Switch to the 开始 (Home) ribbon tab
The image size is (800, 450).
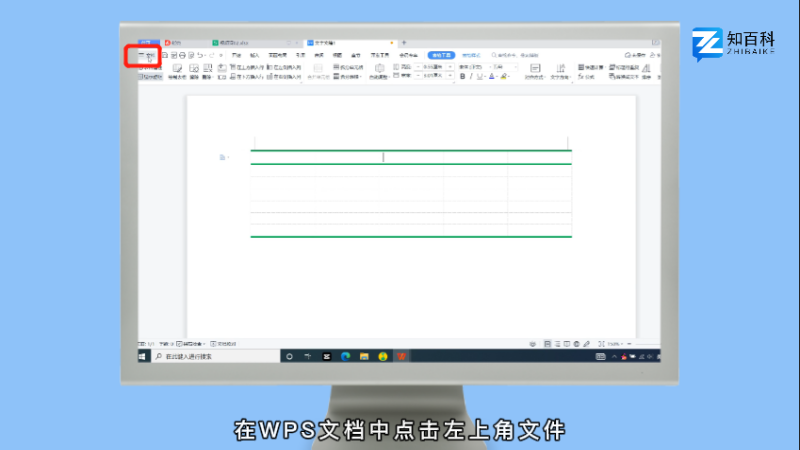point(237,55)
